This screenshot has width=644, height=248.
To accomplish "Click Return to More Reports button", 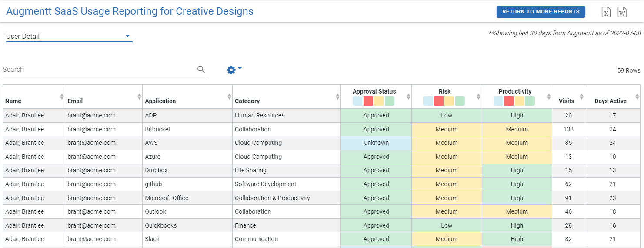I will (541, 12).
